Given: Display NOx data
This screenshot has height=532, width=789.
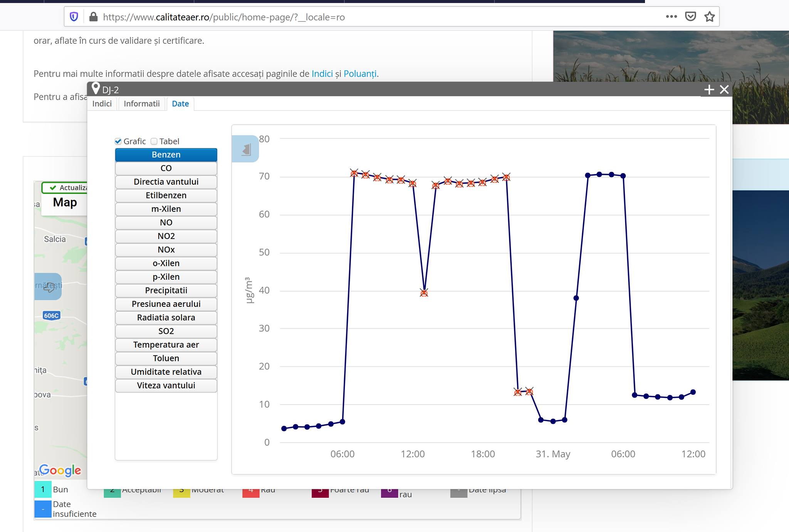Looking at the screenshot, I should pyautogui.click(x=166, y=250).
